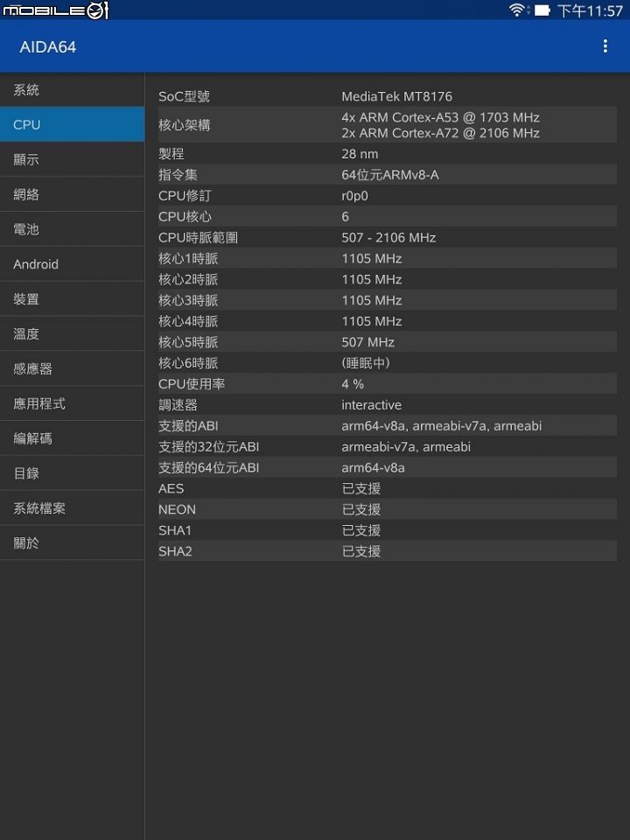Open the 關於 section
Image resolution: width=630 pixels, height=840 pixels.
point(73,542)
